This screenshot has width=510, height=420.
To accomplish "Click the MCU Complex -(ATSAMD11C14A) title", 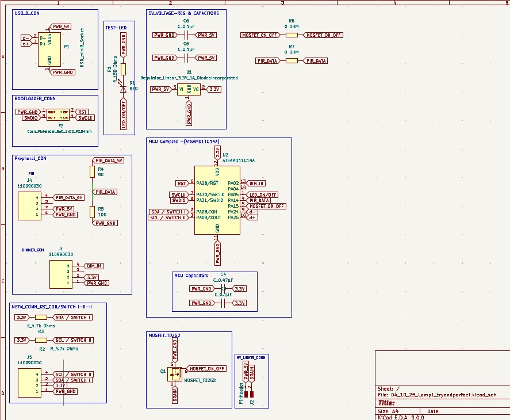I will (x=184, y=142).
